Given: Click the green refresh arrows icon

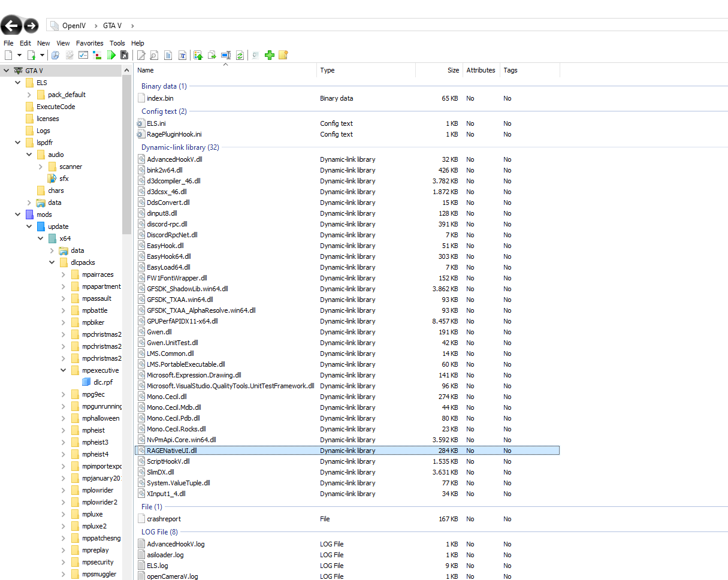Looking at the screenshot, I should point(240,55).
